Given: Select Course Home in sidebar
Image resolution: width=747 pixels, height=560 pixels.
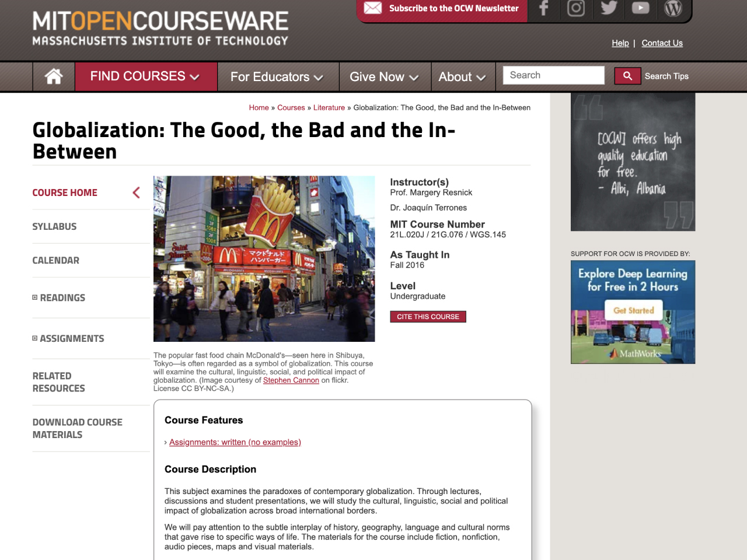Looking at the screenshot, I should (x=65, y=192).
